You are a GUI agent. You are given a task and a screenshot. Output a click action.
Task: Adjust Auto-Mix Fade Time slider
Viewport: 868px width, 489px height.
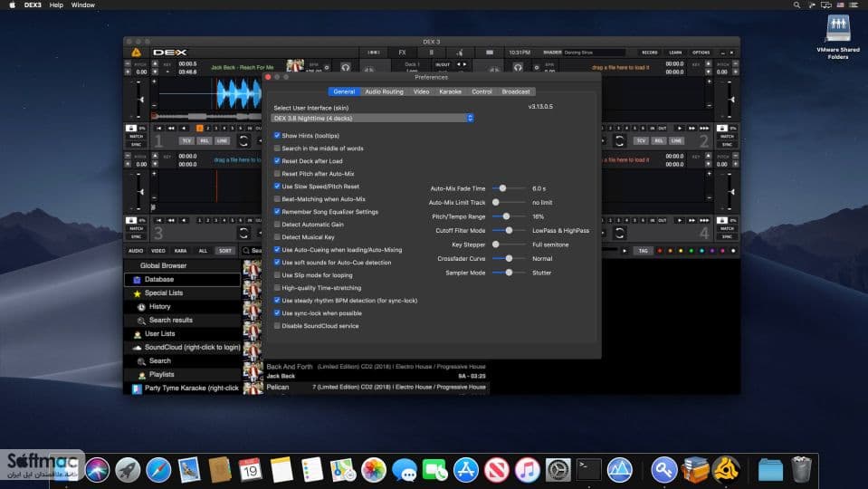509,188
